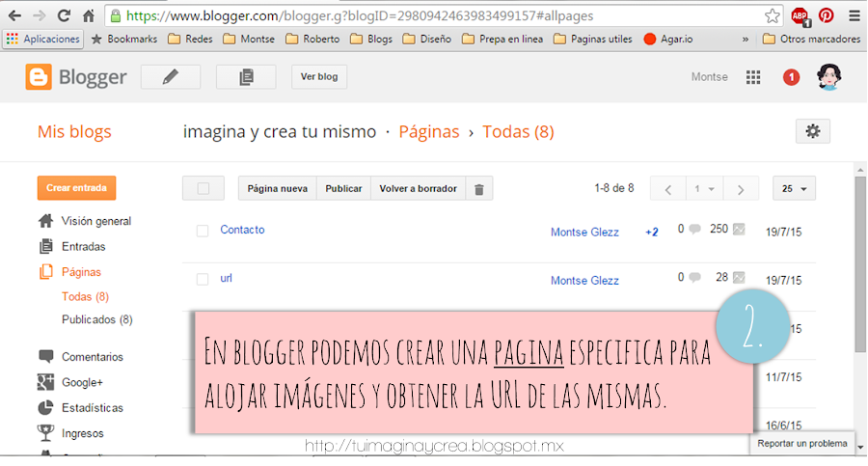Viewport: 868px width, 466px height.
Task: Open the Contacto page link
Action: (242, 230)
